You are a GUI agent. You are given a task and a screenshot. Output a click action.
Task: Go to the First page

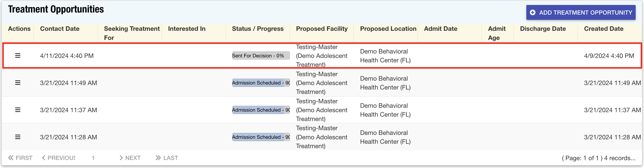point(20,158)
